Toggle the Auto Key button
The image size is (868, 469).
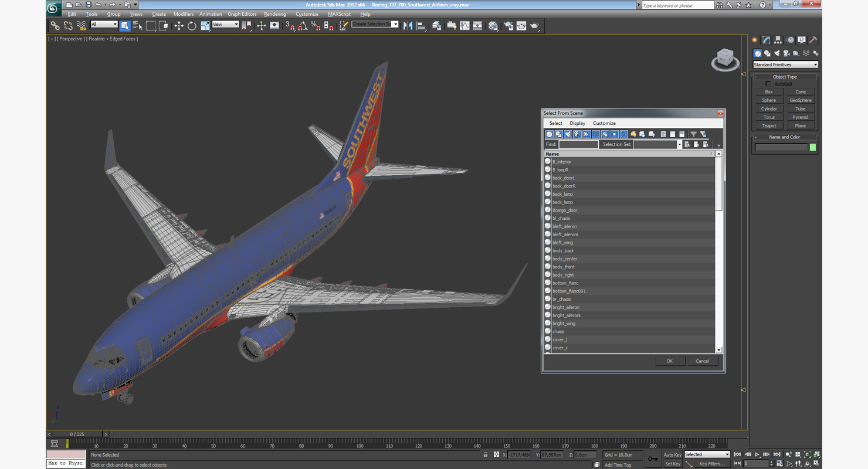673,454
